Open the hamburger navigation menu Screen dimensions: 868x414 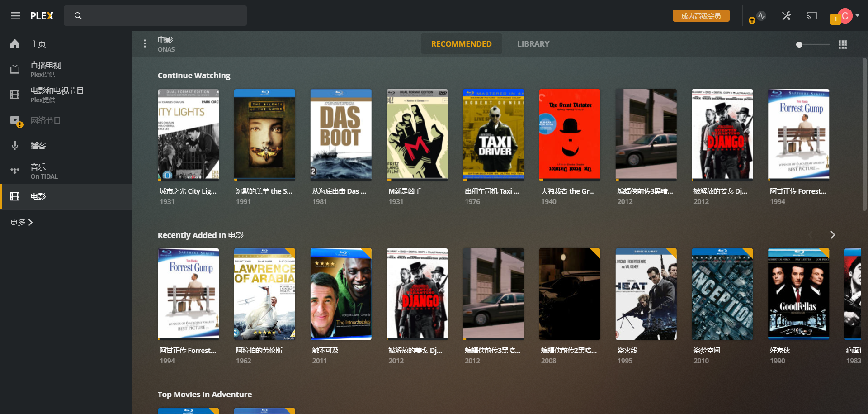15,16
